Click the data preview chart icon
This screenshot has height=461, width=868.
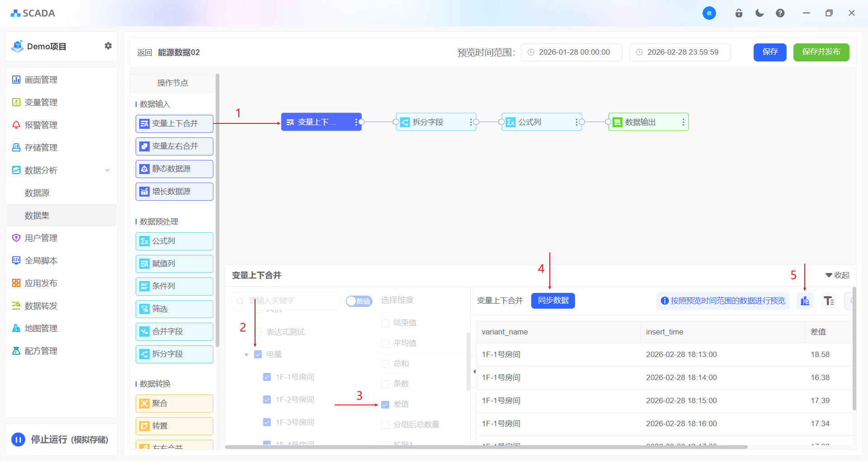(805, 301)
